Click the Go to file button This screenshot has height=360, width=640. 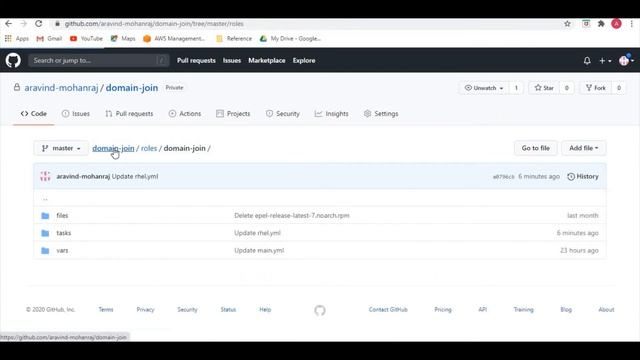pyautogui.click(x=536, y=148)
